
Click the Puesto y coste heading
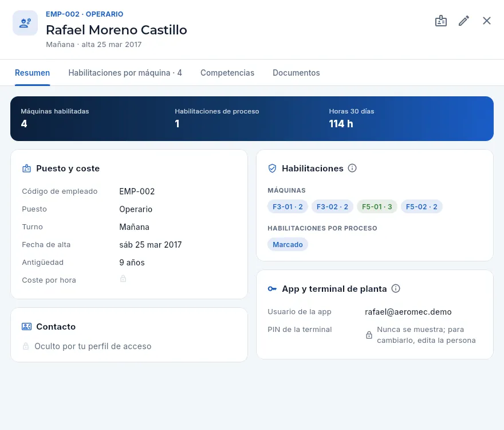(68, 169)
